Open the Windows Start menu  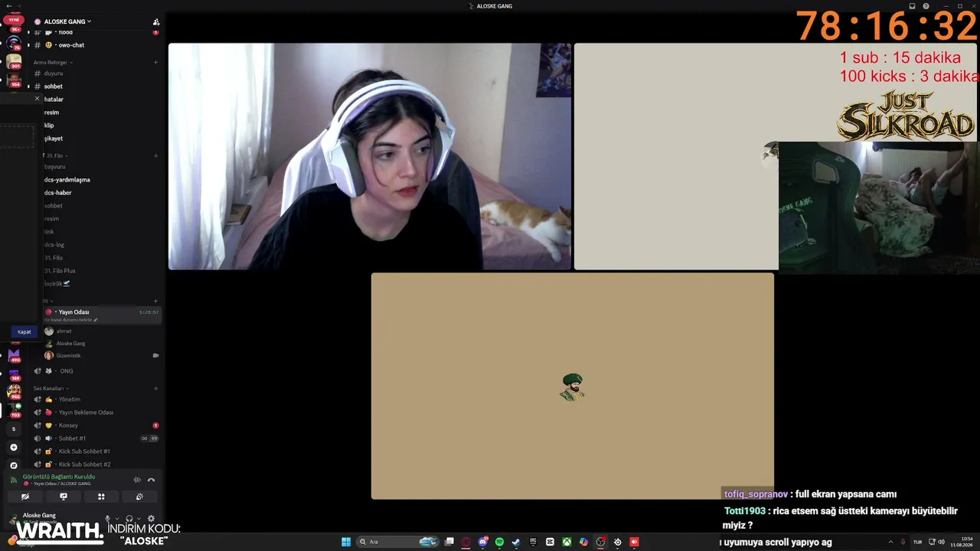click(x=346, y=542)
